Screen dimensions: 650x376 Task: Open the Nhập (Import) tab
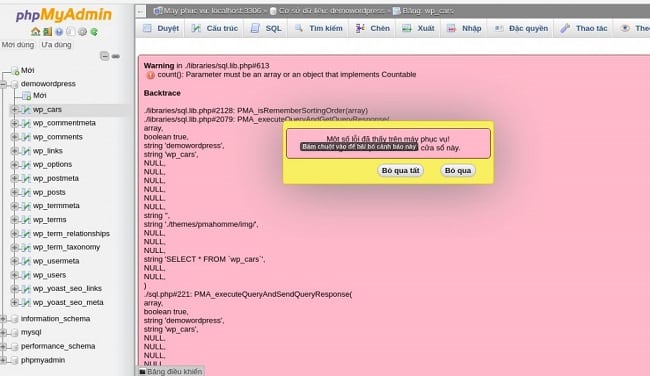click(464, 28)
